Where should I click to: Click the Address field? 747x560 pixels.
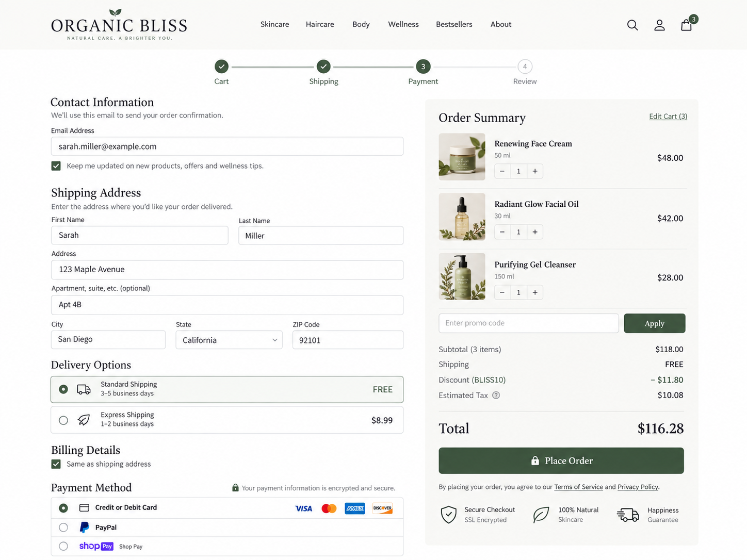(227, 270)
